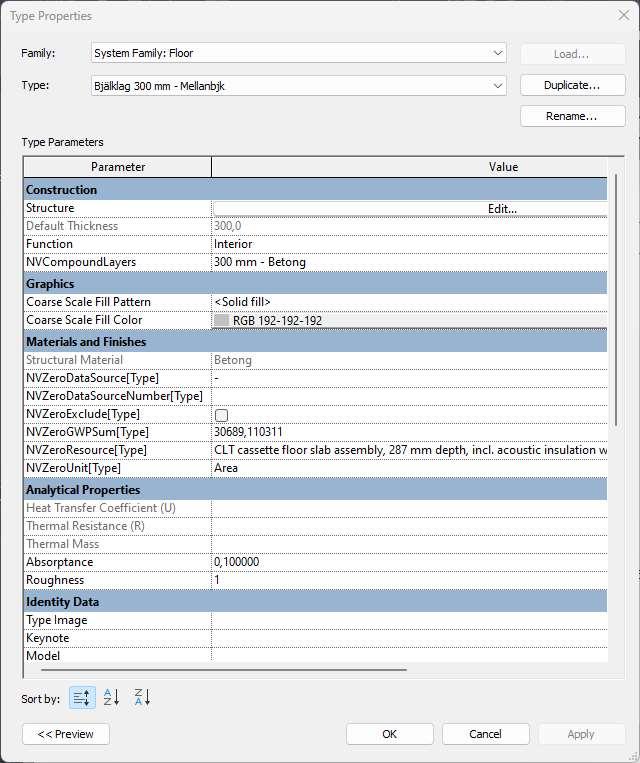Collapse the Graphics group header
The height and width of the screenshot is (763, 640).
pyautogui.click(x=315, y=283)
